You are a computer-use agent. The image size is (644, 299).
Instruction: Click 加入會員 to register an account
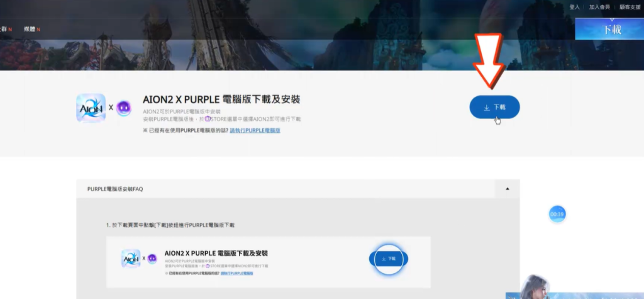[x=600, y=7]
